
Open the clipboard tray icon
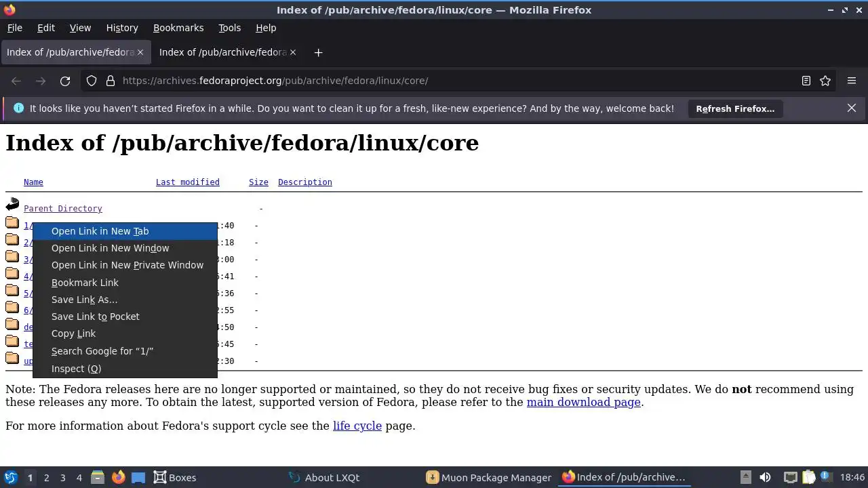pyautogui.click(x=809, y=477)
